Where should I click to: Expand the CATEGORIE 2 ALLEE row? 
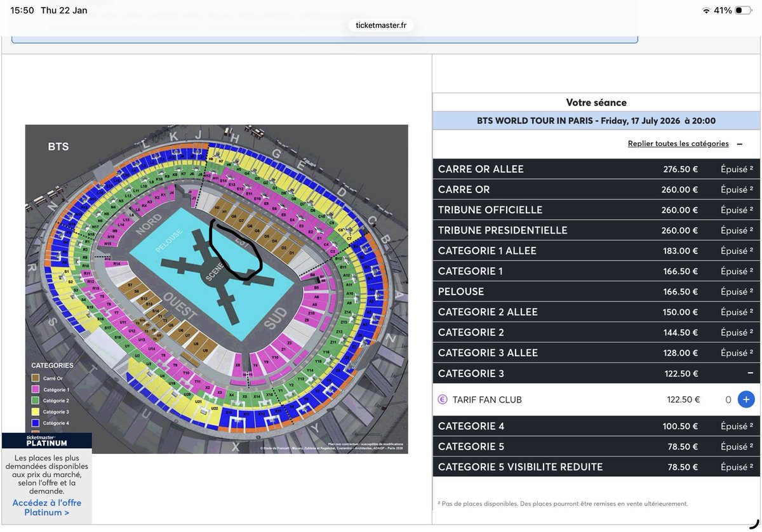coord(596,312)
